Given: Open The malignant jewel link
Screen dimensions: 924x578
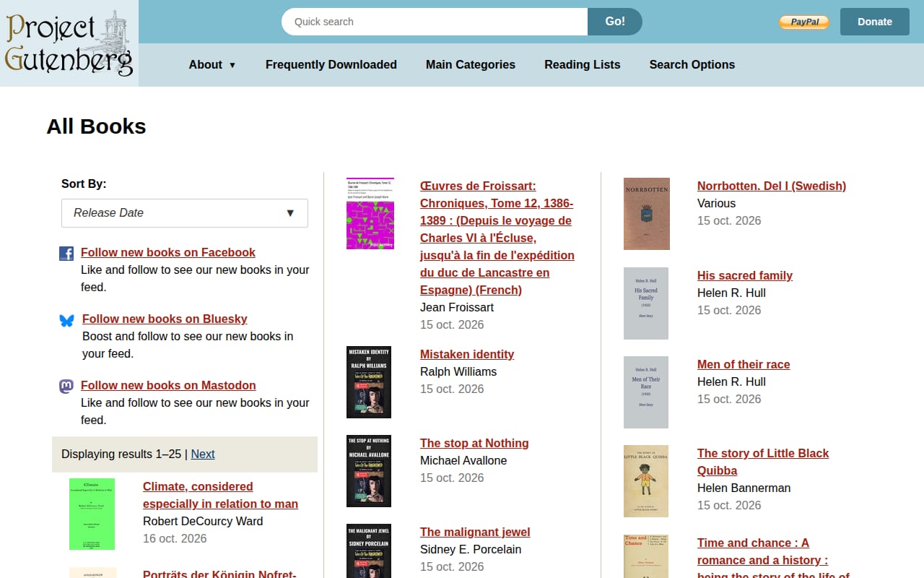Looking at the screenshot, I should (x=475, y=532).
